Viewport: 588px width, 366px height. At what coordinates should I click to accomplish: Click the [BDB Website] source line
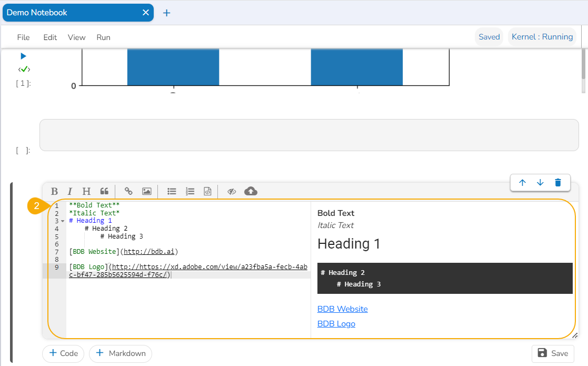coord(124,252)
